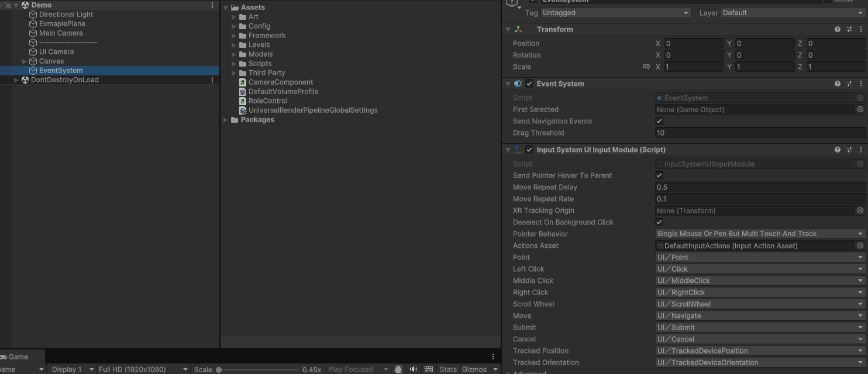Mute audio in Game view
868x374 pixels.
pos(414,369)
